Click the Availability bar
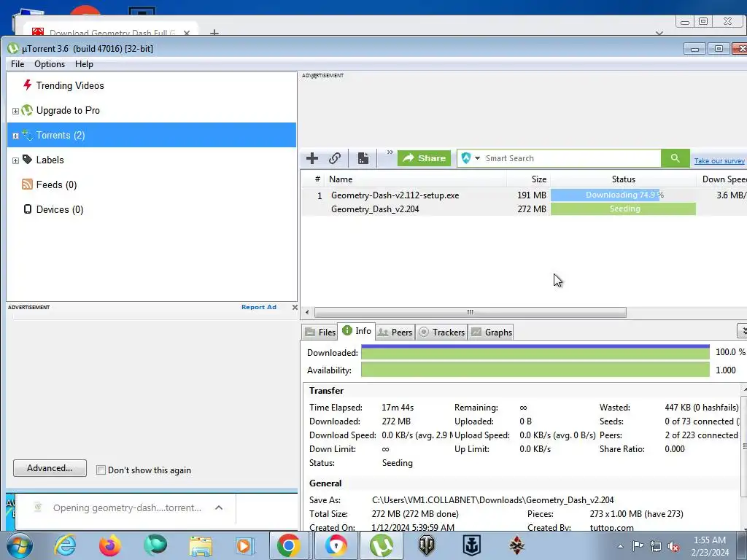This screenshot has height=560, width=747. point(535,370)
